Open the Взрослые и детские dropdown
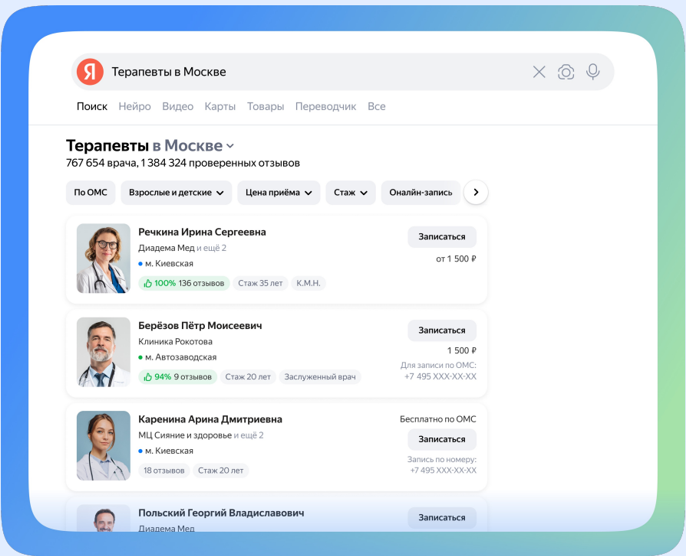This screenshot has width=687, height=556. [176, 192]
